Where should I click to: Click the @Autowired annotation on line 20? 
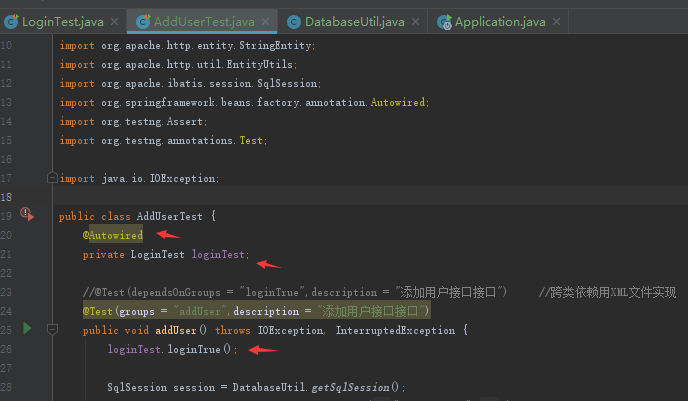click(x=113, y=235)
